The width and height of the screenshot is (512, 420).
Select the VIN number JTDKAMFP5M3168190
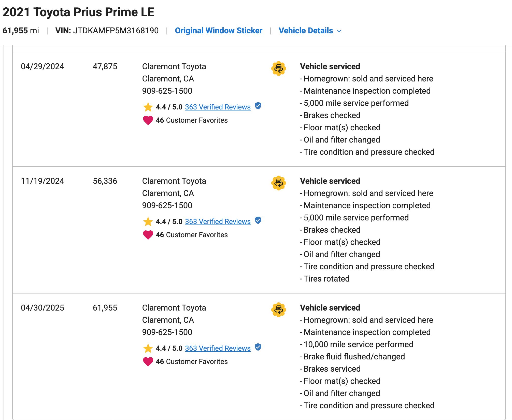(x=116, y=31)
